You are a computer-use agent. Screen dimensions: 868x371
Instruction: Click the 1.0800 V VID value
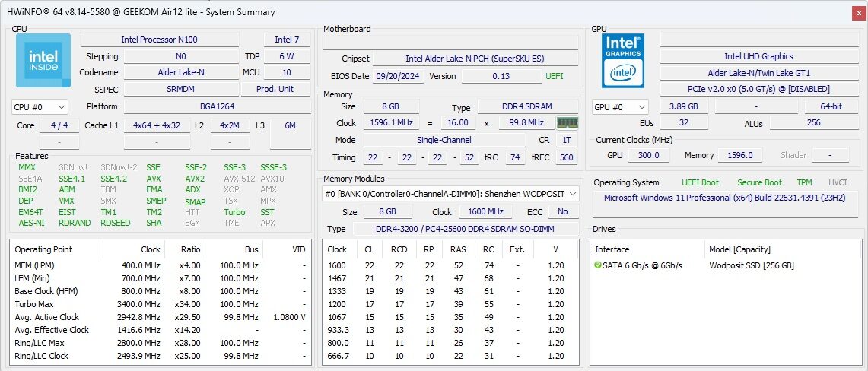[290, 317]
